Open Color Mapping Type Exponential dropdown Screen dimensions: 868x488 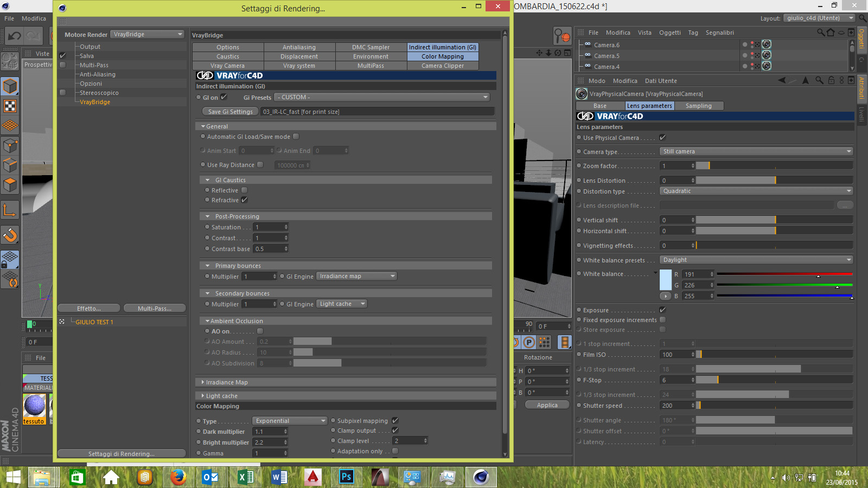(290, 421)
